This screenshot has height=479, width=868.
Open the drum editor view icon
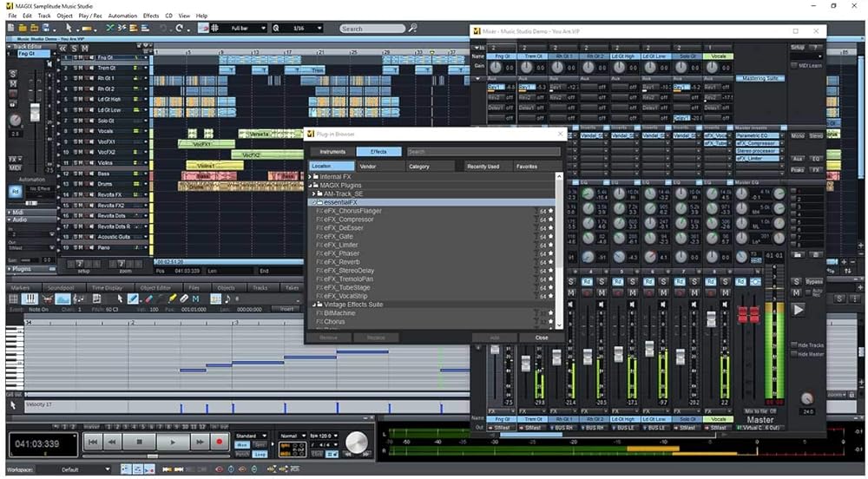[x=46, y=299]
